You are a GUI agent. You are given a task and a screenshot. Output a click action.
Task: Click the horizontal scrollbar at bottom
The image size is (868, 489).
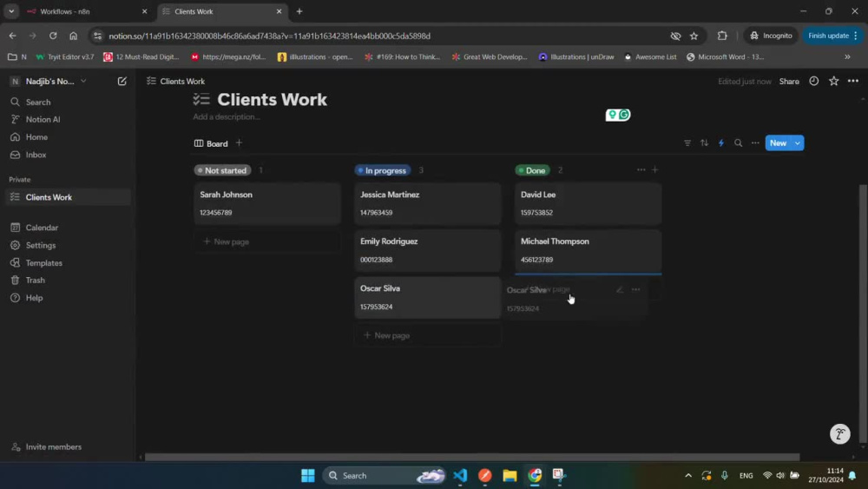pos(471,457)
